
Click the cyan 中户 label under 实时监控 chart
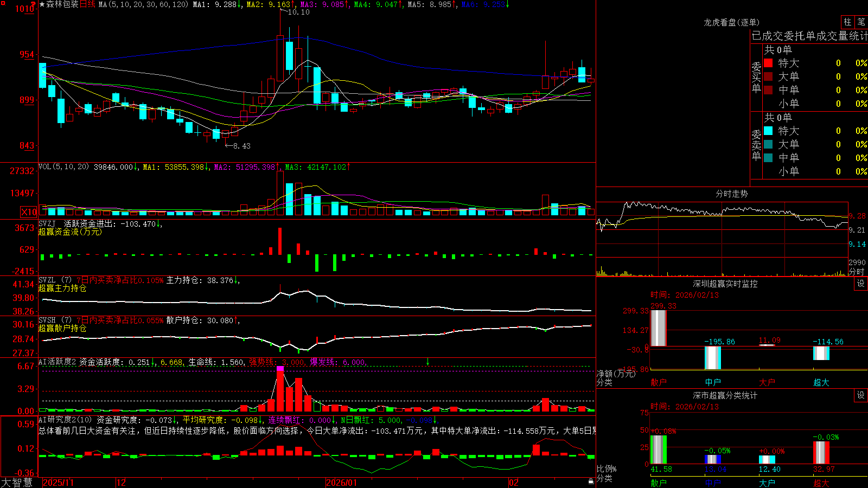pyautogui.click(x=713, y=382)
